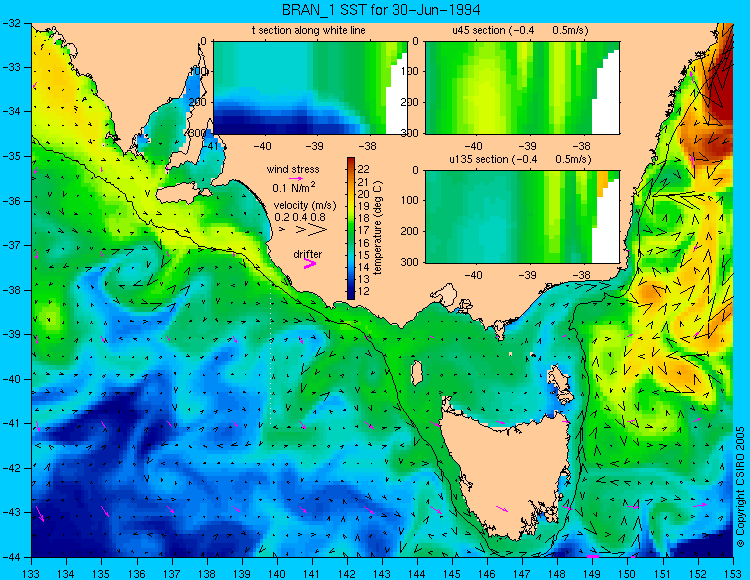Click the colorbar tick value 16
The image size is (750, 580).
pos(364,242)
